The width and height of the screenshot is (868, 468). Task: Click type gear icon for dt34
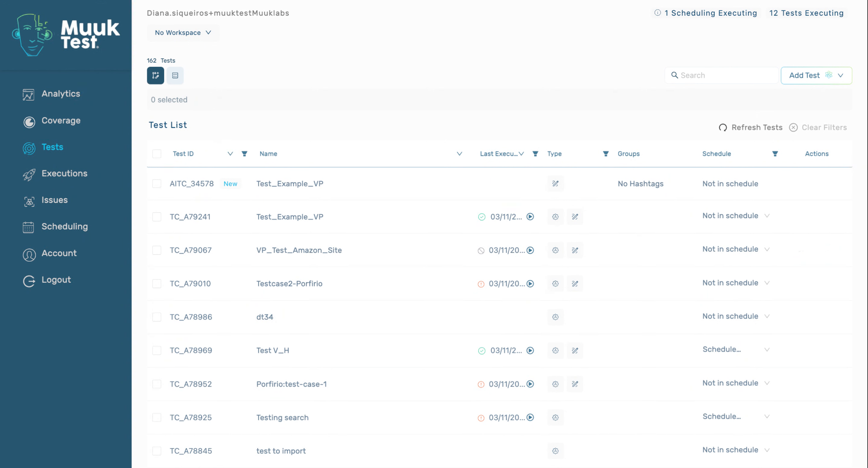click(555, 317)
